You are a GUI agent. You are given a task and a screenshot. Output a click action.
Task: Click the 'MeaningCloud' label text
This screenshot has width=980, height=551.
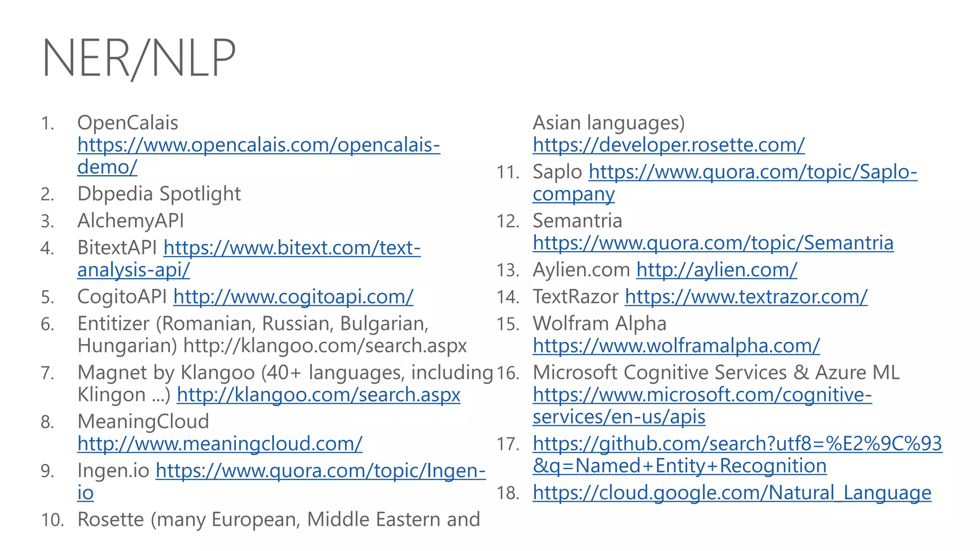click(143, 422)
